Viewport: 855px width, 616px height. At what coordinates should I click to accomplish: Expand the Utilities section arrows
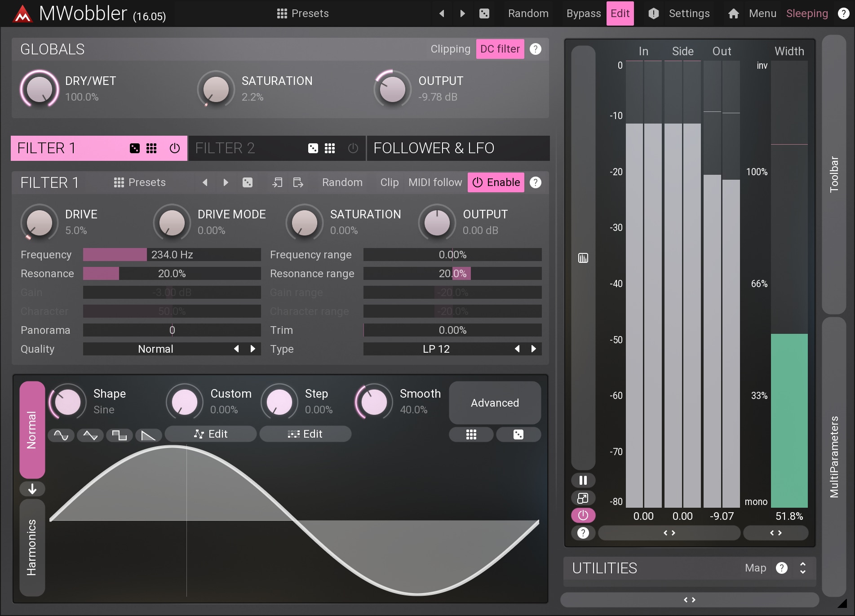click(802, 568)
